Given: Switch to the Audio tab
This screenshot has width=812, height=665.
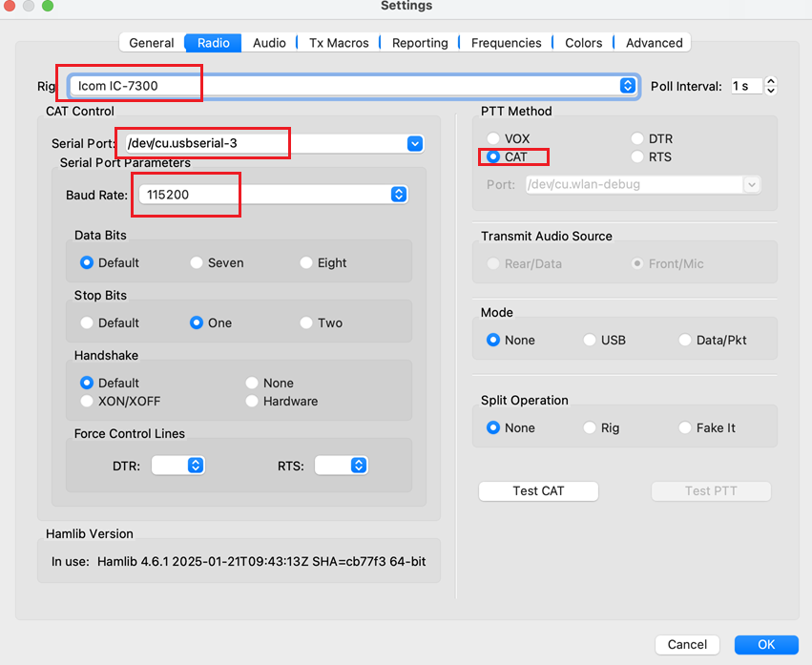Looking at the screenshot, I should pyautogui.click(x=269, y=43).
